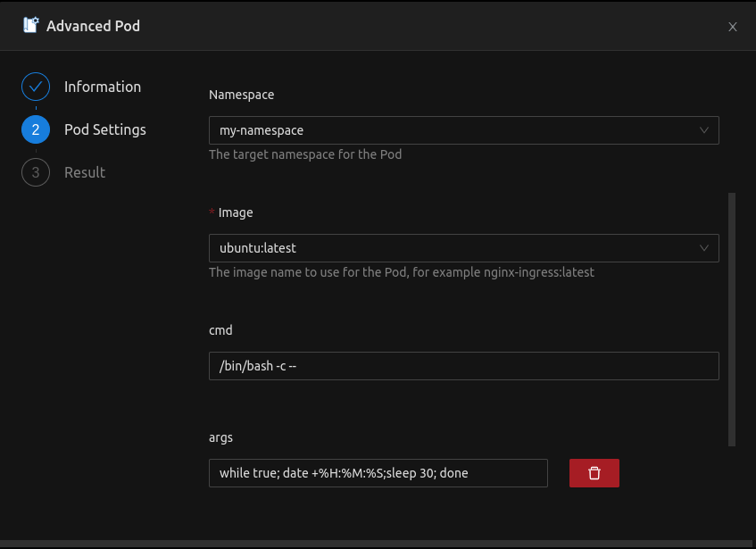Click the cmd section label

click(x=220, y=330)
